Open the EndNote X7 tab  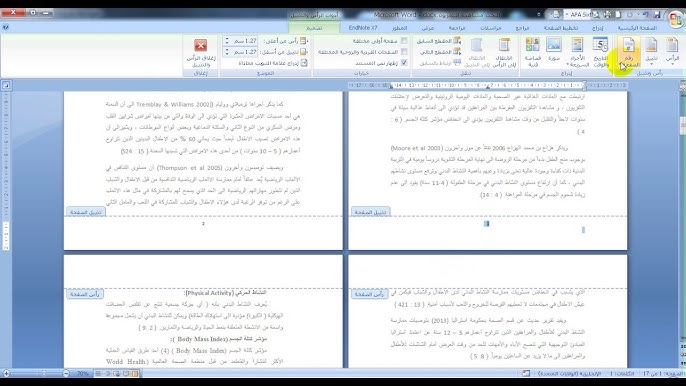pos(363,28)
